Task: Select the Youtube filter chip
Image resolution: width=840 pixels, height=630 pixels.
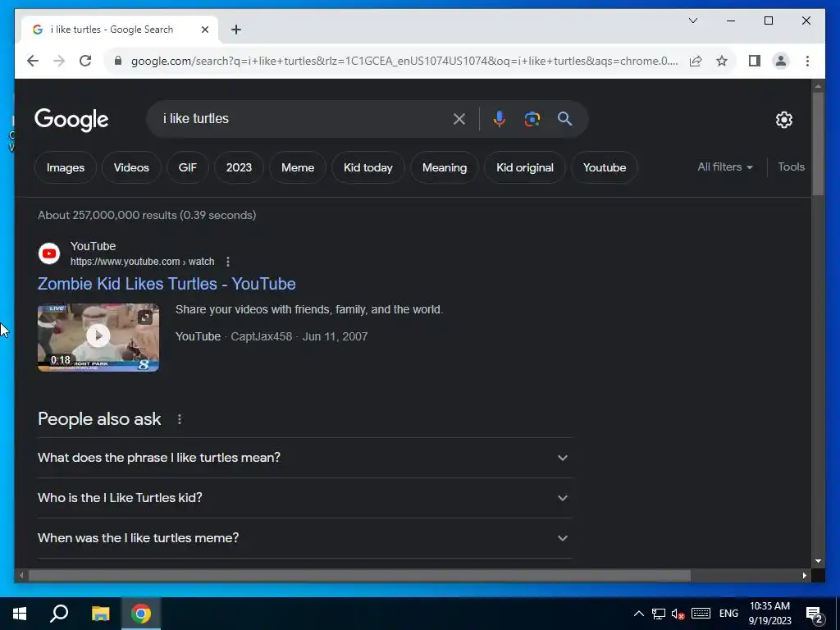Action: coord(605,167)
